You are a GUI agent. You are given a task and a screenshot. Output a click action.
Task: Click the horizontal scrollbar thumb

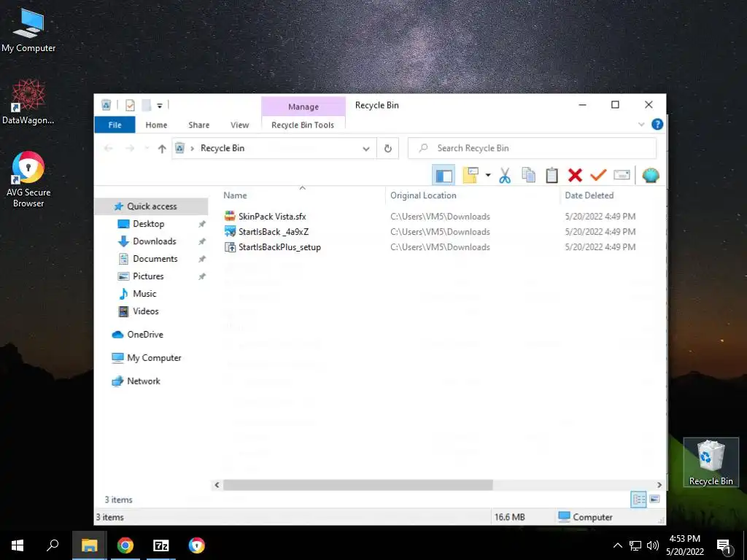[x=357, y=485]
